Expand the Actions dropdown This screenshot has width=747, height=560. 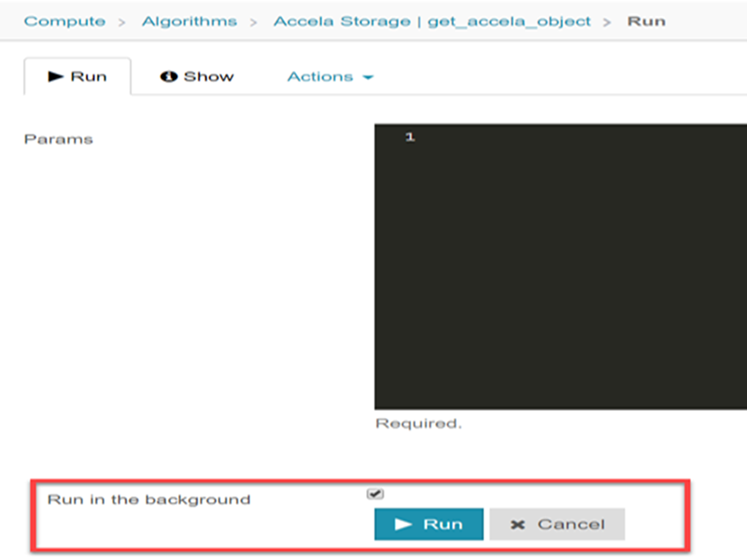click(x=331, y=77)
